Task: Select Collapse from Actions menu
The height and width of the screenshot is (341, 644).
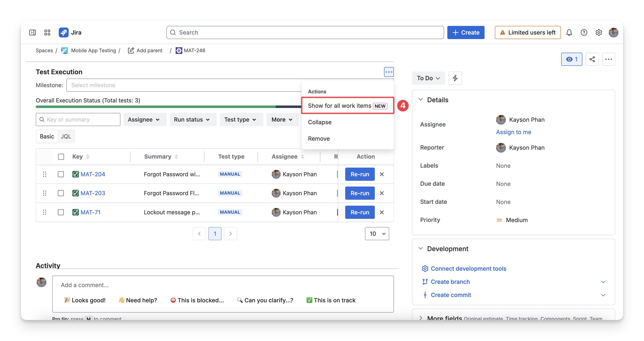Action: 347,122
